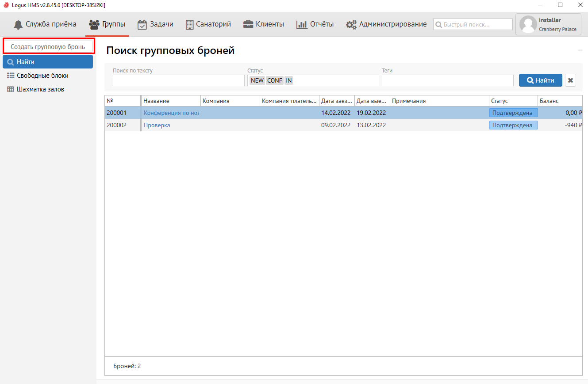Open the Проверка group booking link
The width and height of the screenshot is (588, 384).
click(x=157, y=125)
